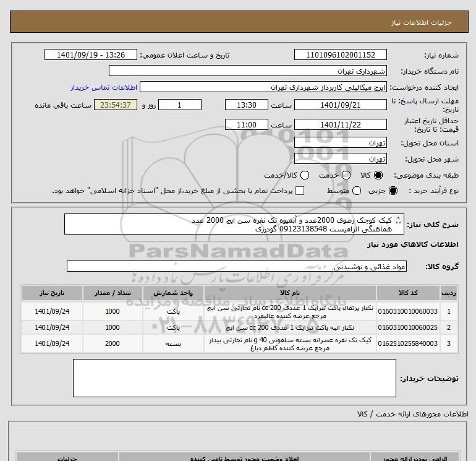Click the نکتار پرتقال product name in row 1
This screenshot has height=461, width=476.
[290, 312]
